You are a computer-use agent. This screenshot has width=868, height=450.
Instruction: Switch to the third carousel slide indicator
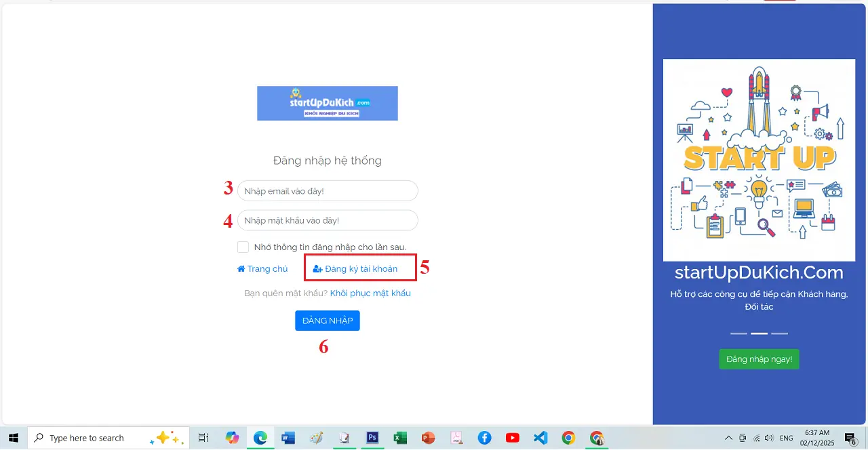[779, 333]
